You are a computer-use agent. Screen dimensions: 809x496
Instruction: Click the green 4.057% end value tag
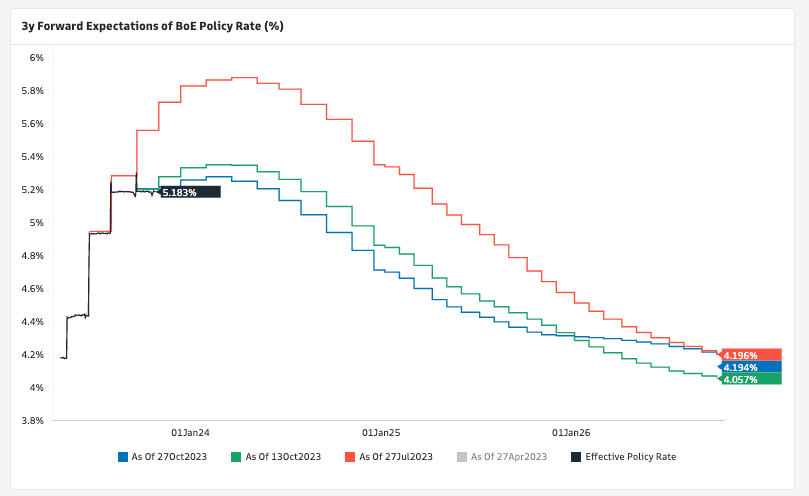click(747, 379)
